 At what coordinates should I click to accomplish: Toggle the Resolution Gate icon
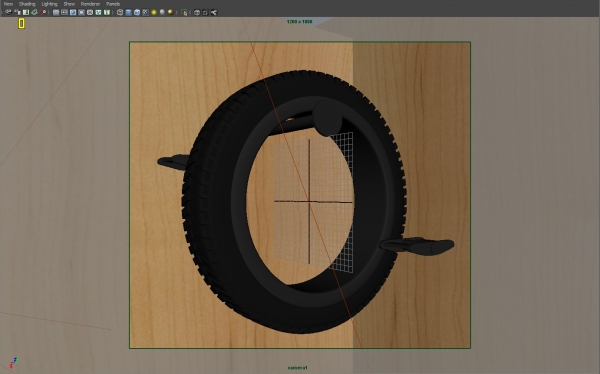pos(73,12)
